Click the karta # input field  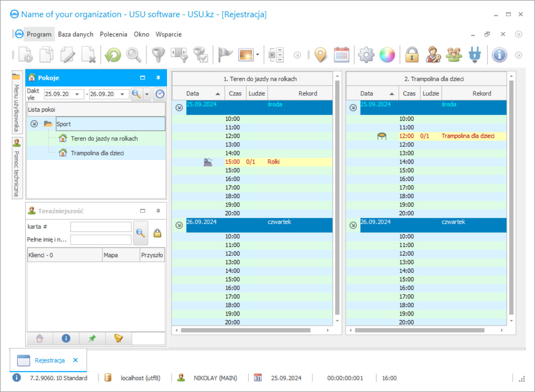(x=101, y=227)
